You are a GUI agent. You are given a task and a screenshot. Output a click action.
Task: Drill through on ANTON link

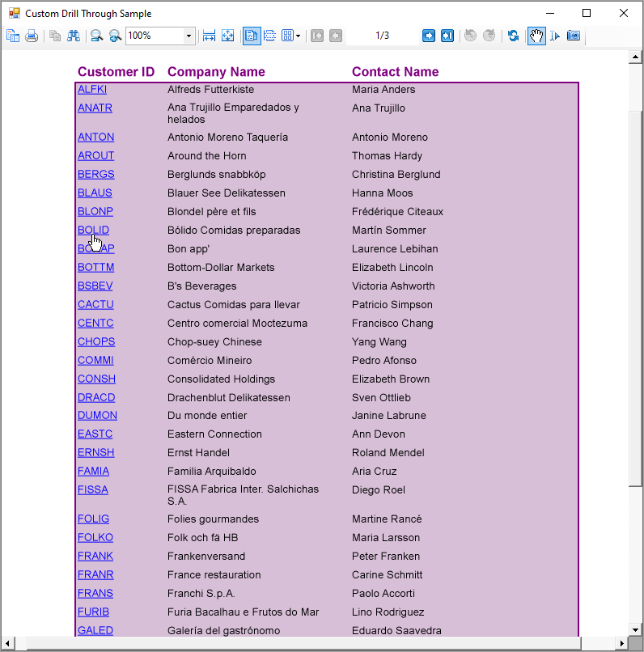point(95,137)
